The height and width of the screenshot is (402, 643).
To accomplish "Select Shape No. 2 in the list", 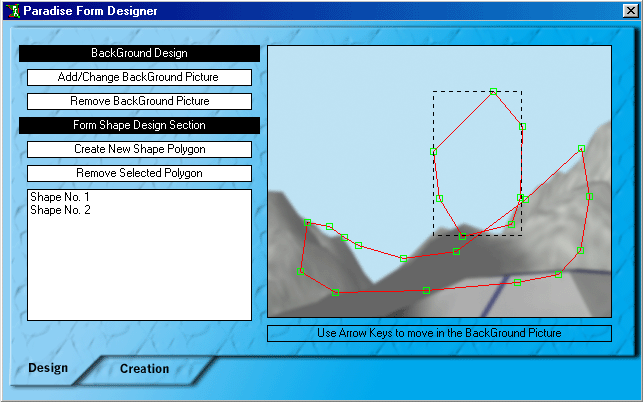I will pyautogui.click(x=60, y=210).
